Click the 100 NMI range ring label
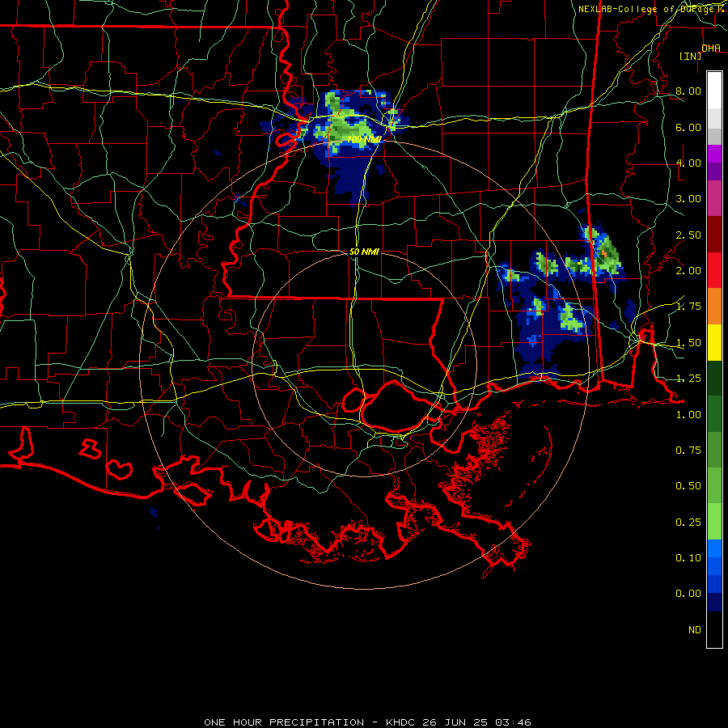 [364, 139]
